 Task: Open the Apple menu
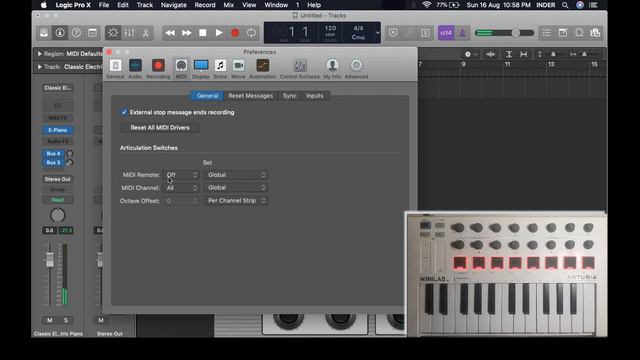[x=43, y=5]
